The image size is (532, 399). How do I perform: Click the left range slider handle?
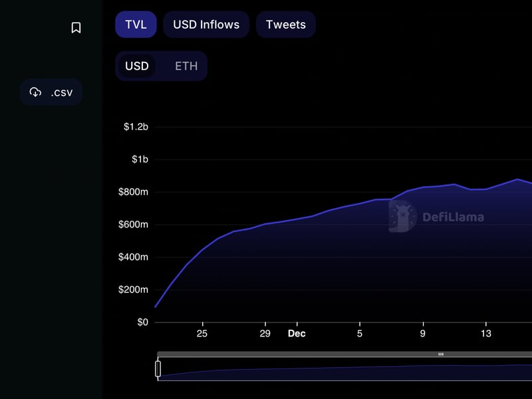[158, 368]
